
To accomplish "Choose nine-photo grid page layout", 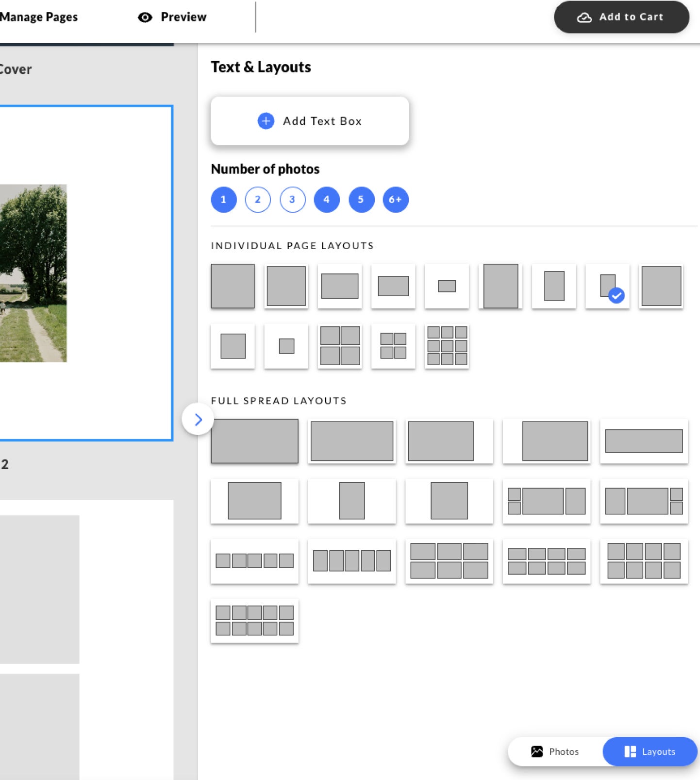I will coord(447,346).
